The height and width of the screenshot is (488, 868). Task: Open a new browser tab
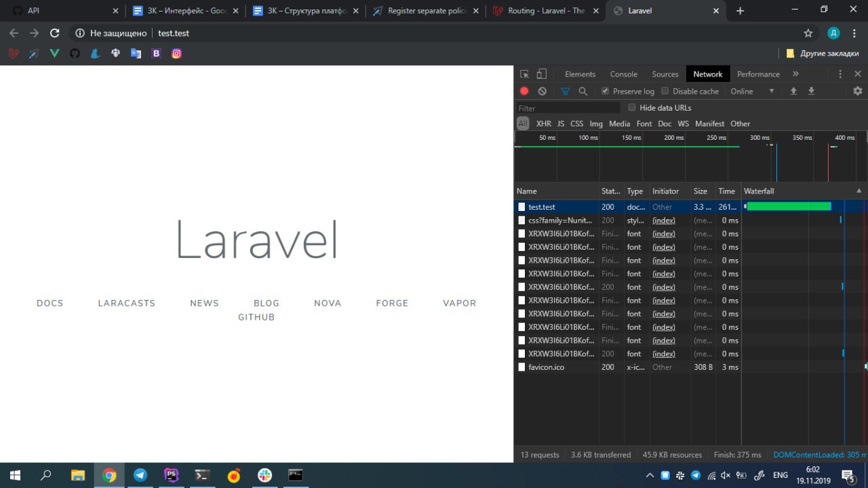740,11
